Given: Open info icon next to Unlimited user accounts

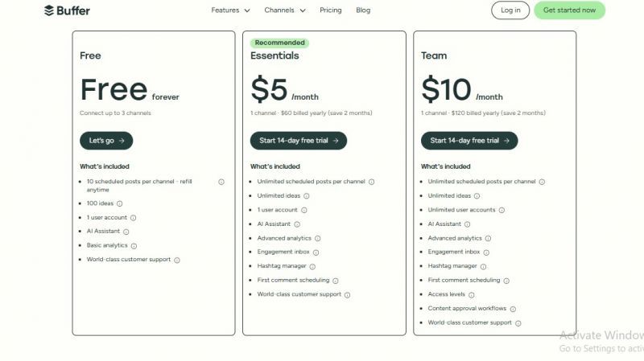Looking at the screenshot, I should 502,210.
